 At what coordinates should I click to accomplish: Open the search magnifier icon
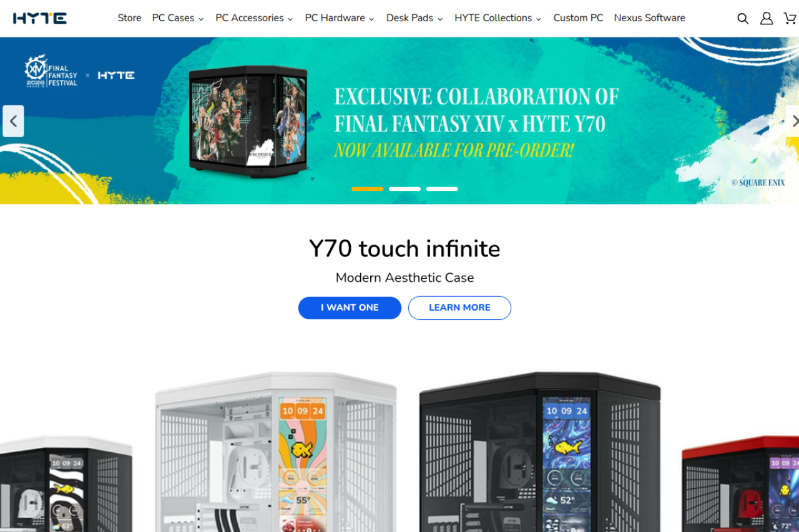(x=743, y=19)
